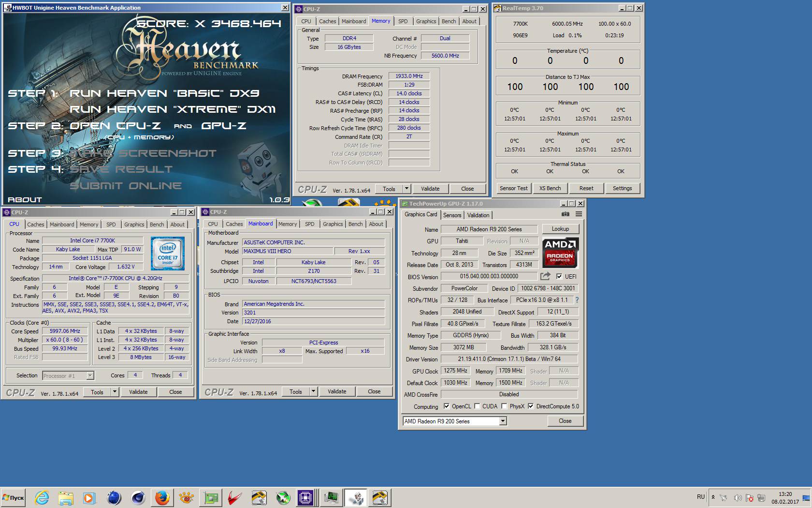Image resolution: width=812 pixels, height=508 pixels.
Task: Switch to the HWBOT Heaven robot taskbar icon
Action: pyautogui.click(x=356, y=497)
